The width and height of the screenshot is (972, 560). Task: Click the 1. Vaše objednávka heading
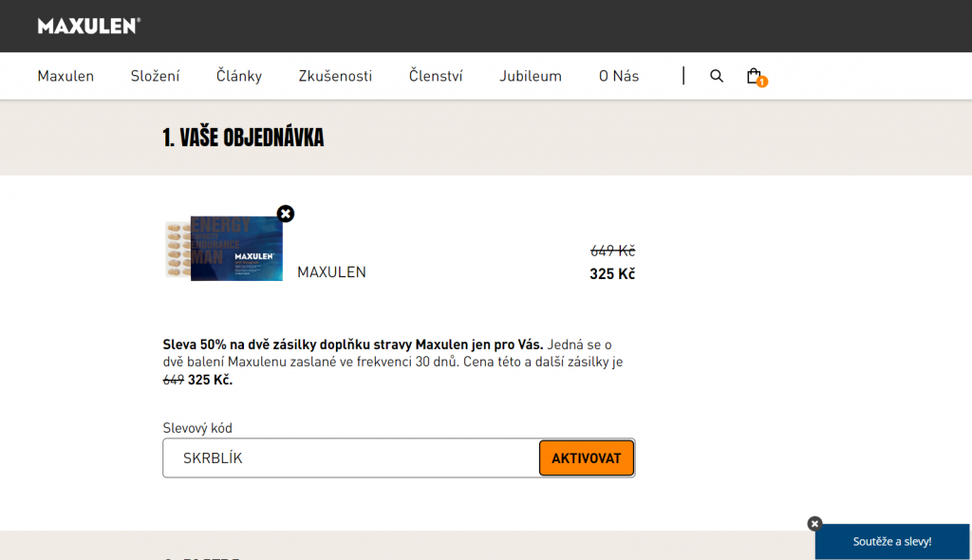coord(243,138)
